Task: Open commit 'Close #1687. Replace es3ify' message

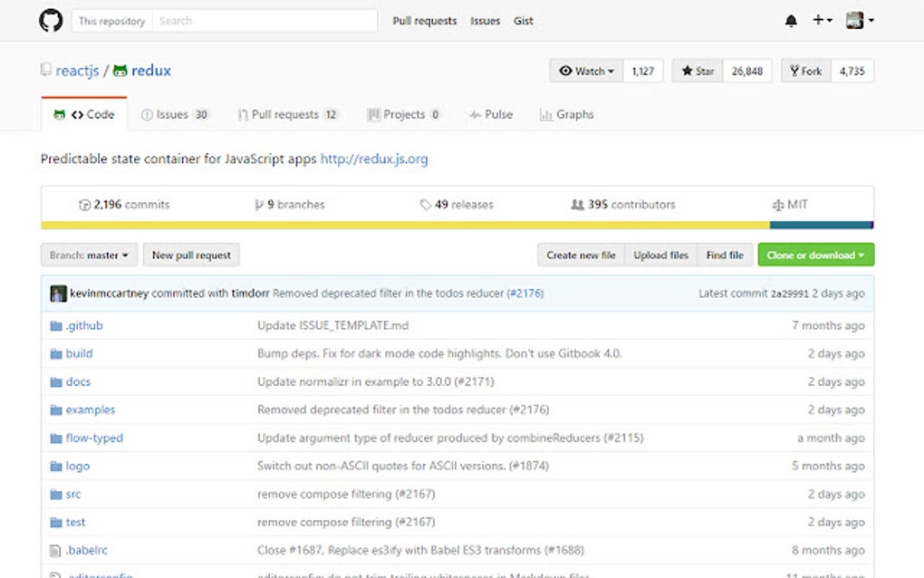Action: tap(420, 550)
